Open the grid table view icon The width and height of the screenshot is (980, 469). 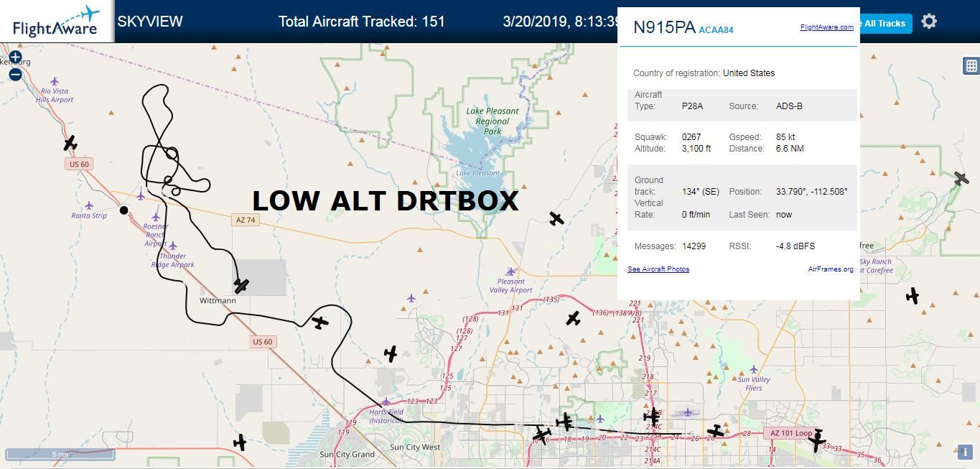[x=971, y=66]
